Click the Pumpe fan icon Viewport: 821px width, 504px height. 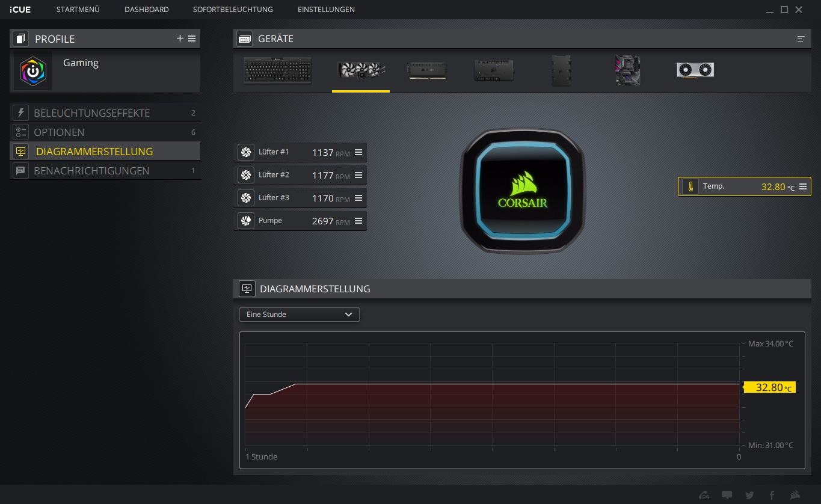[x=245, y=221]
